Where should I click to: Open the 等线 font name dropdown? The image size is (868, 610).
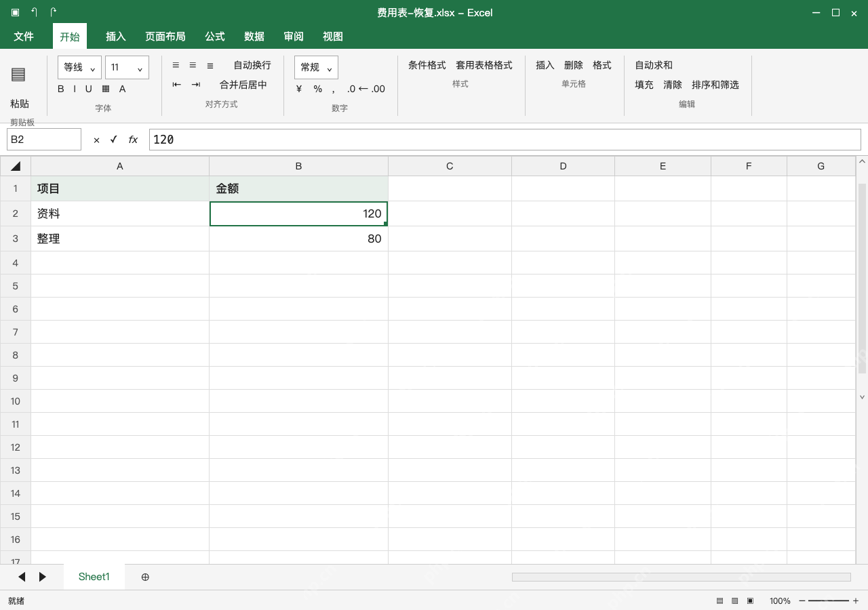[80, 68]
